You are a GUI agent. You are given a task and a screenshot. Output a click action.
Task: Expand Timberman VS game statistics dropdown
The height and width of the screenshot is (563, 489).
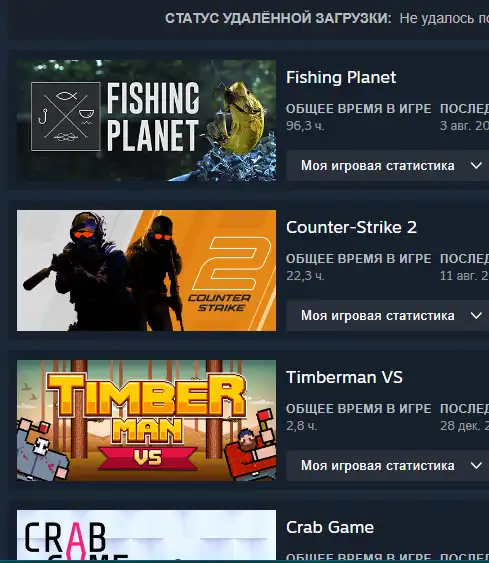[x=387, y=466]
